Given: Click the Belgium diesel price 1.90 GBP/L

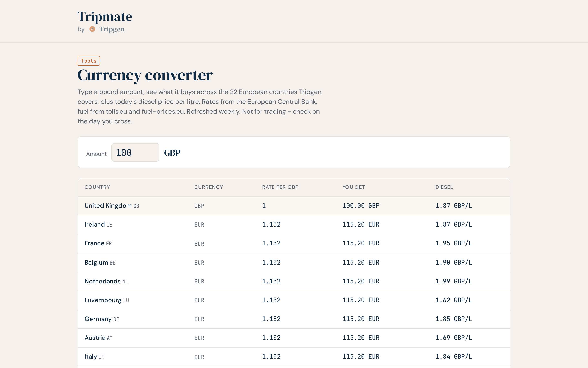Looking at the screenshot, I should 454,262.
